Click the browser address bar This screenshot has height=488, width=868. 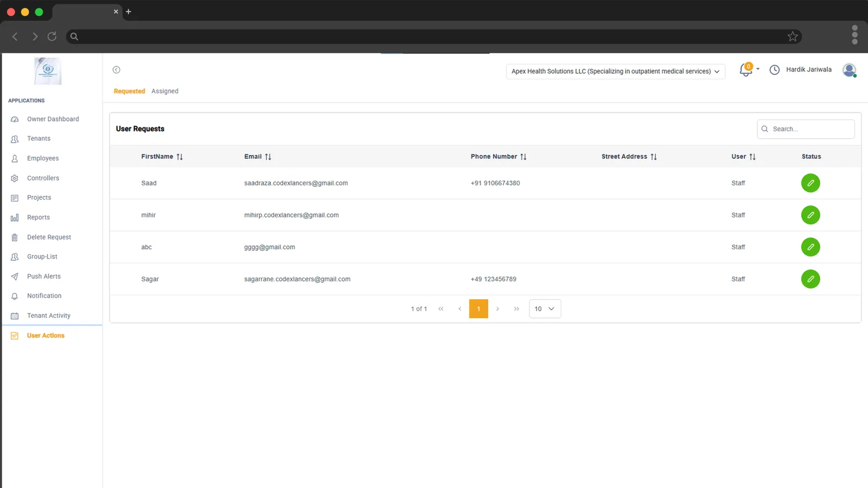[434, 36]
